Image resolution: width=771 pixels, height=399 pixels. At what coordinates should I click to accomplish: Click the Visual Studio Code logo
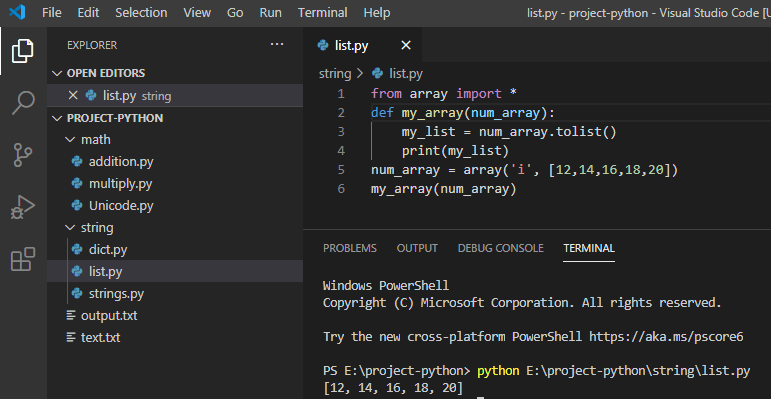pyautogui.click(x=17, y=12)
